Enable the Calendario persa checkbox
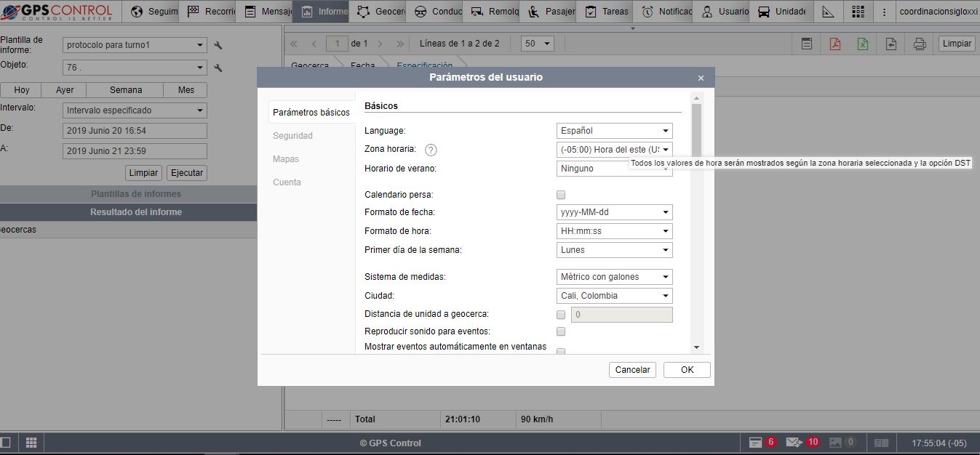The image size is (980, 455). tap(561, 195)
